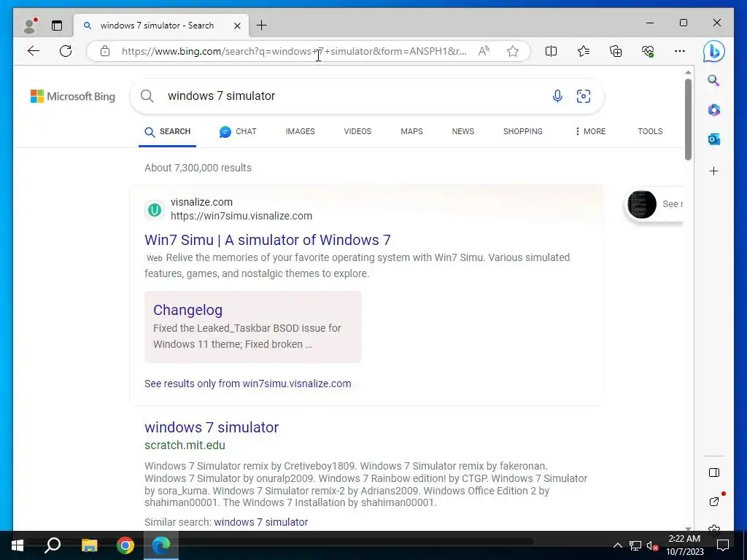The image size is (747, 560).
Task: Click the scratch.mit.edu green URL
Action: click(x=185, y=446)
